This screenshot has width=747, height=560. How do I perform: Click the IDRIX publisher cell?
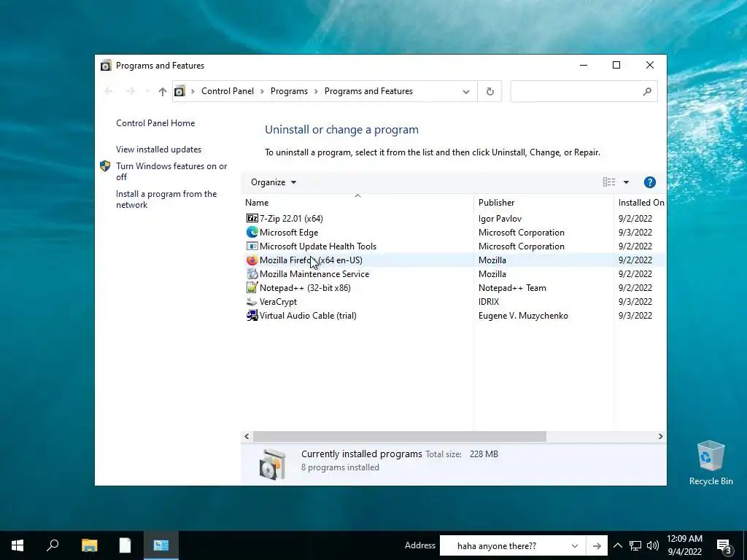click(x=489, y=301)
